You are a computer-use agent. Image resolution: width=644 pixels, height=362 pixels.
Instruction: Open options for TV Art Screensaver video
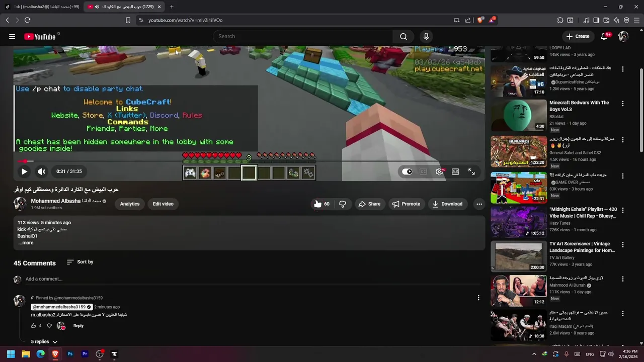coord(622,245)
